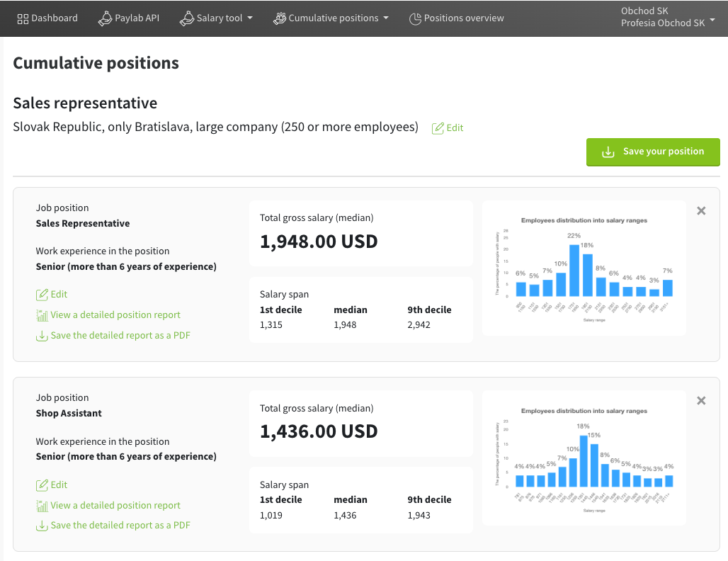
Task: Click Edit link under Shop Assistant
Action: (59, 485)
